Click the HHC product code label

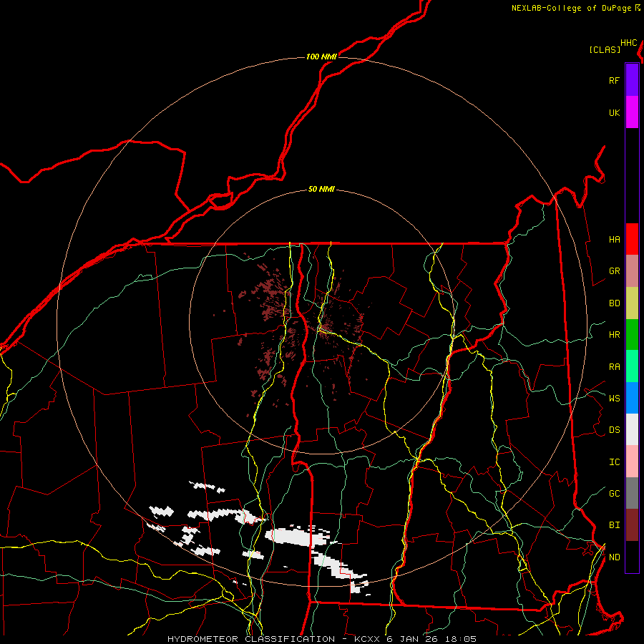click(x=629, y=43)
